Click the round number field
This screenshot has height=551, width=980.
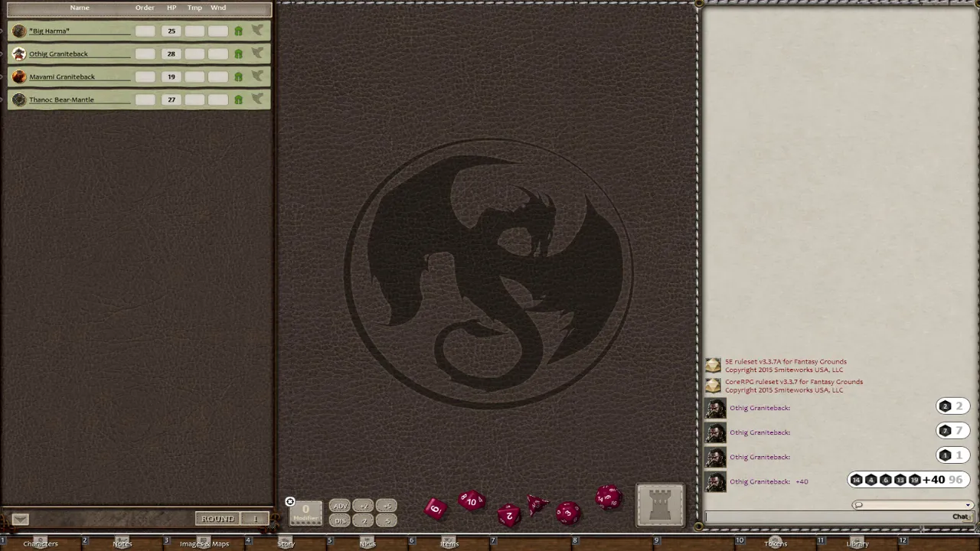255,519
